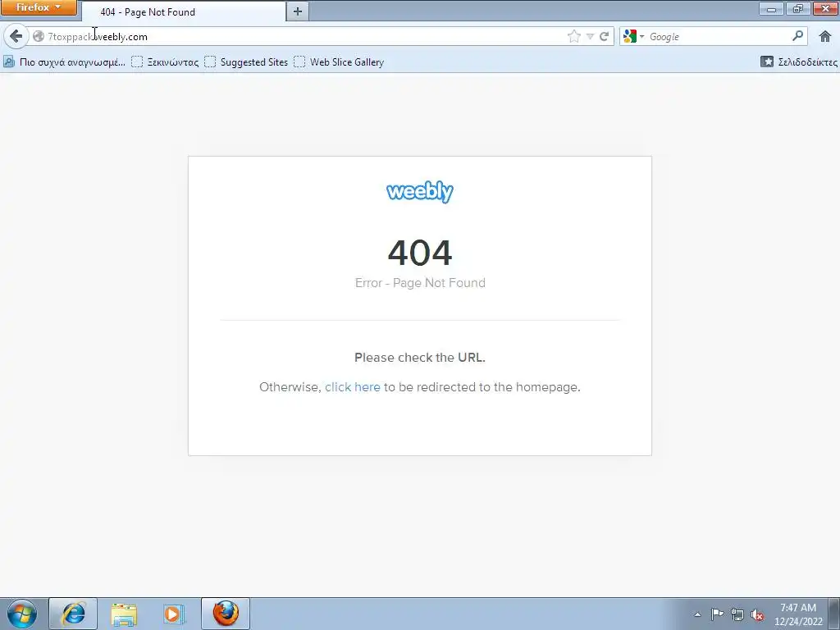Open the Suggested Sites bookmark

pos(246,62)
